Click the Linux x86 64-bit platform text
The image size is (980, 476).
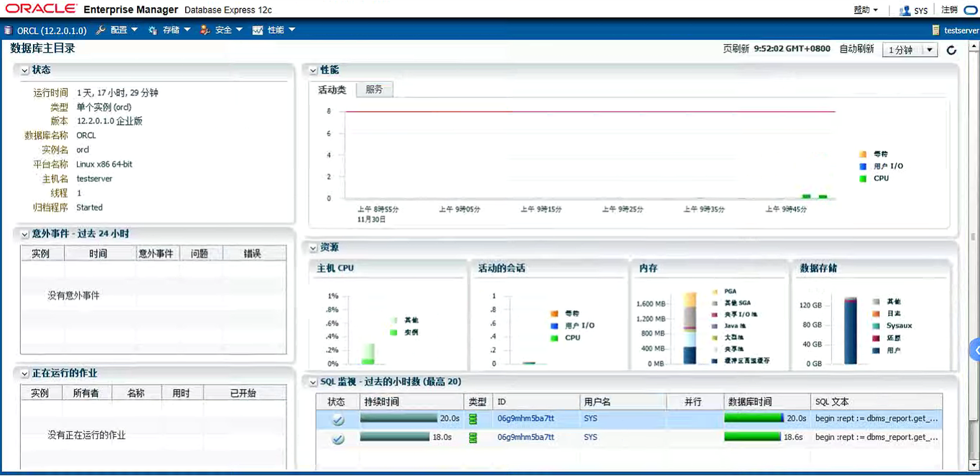[x=105, y=164]
